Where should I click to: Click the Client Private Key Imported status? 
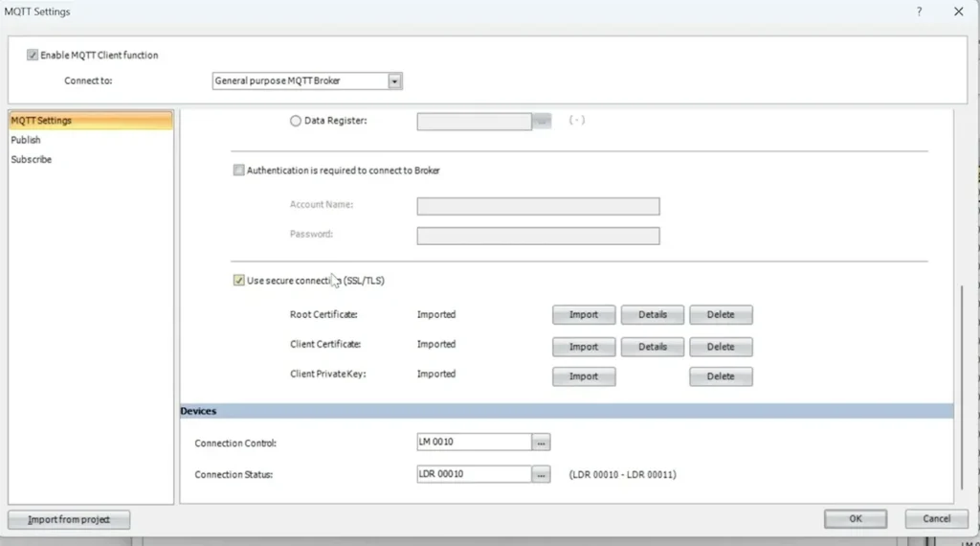pos(436,374)
